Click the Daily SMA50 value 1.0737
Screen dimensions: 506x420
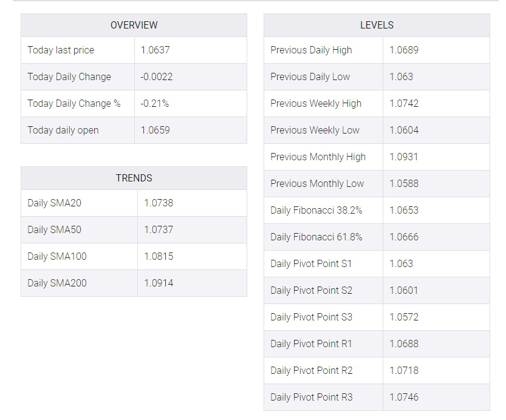pos(159,230)
